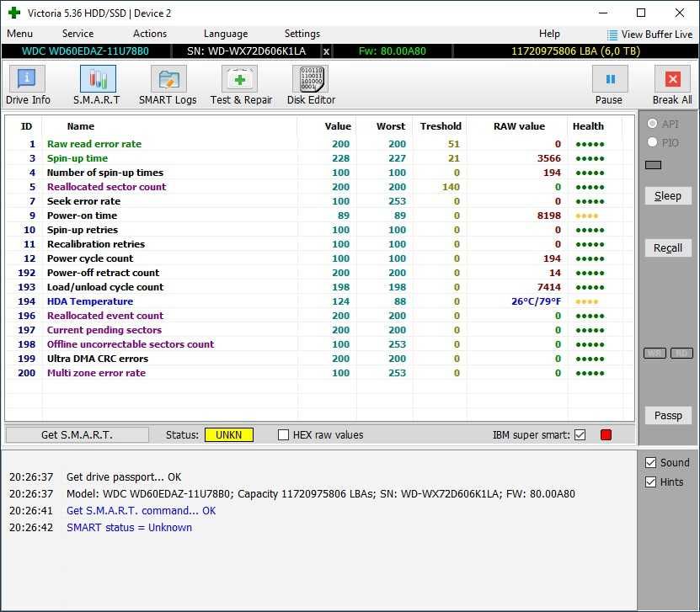Toggle the Hints checkbox
This screenshot has width=700, height=612.
pos(650,482)
